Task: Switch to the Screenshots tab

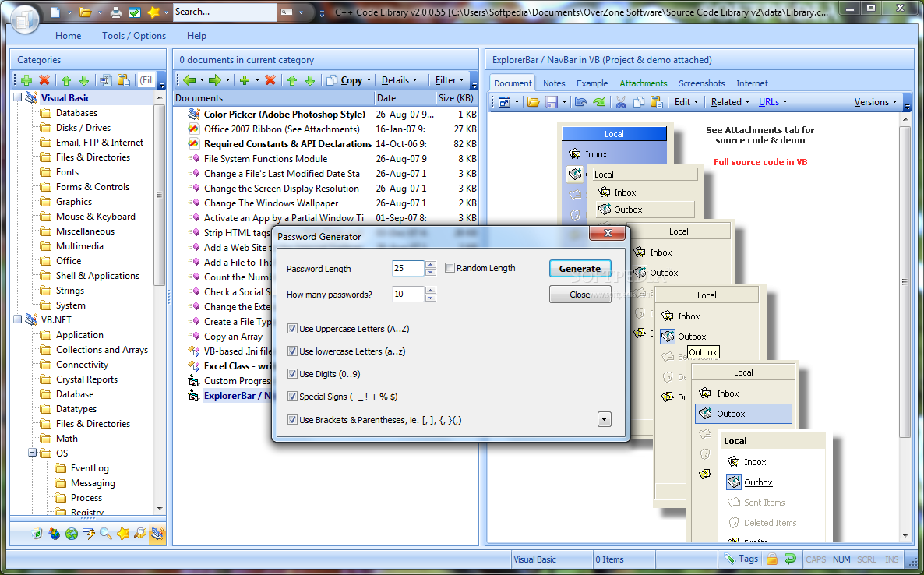Action: (702, 83)
